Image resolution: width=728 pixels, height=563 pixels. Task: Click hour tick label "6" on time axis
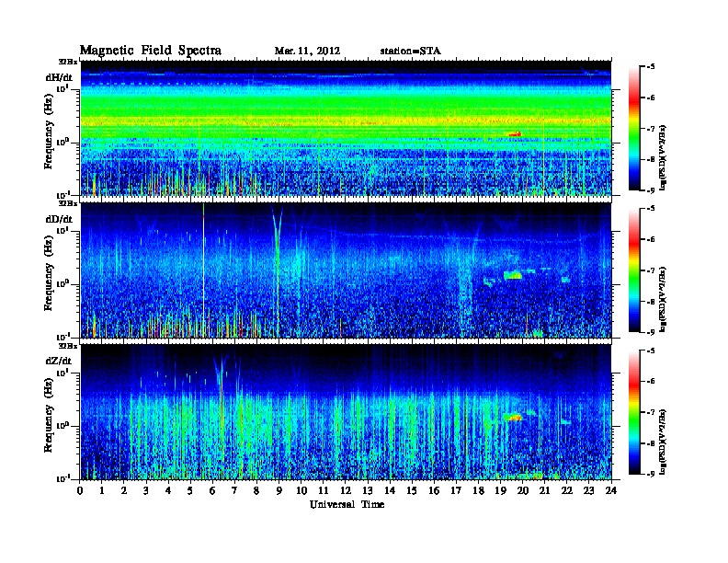tap(212, 491)
